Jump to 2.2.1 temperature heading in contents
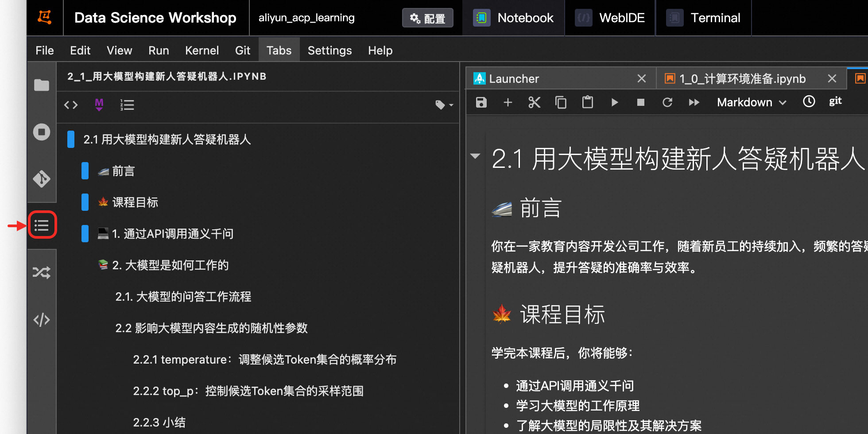 pos(264,360)
